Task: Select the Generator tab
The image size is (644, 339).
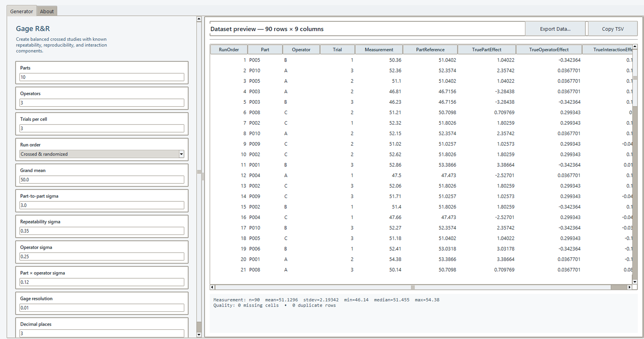Action: point(22,11)
